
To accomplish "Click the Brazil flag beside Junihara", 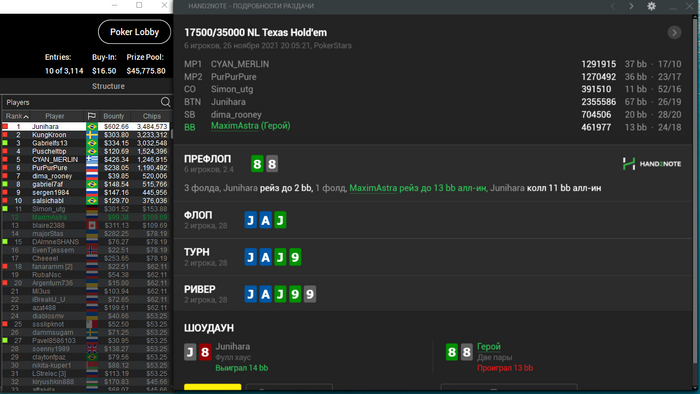I will [x=92, y=127].
